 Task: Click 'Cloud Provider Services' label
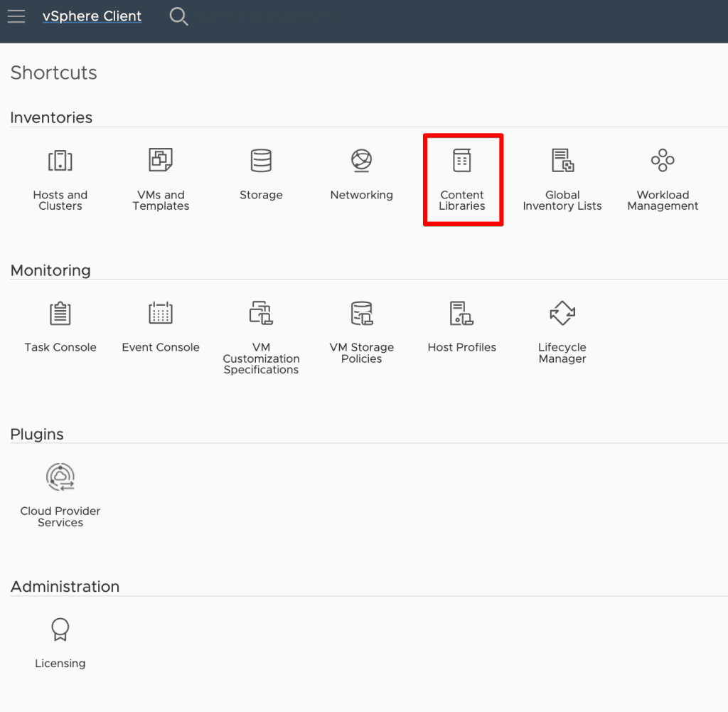(x=60, y=516)
